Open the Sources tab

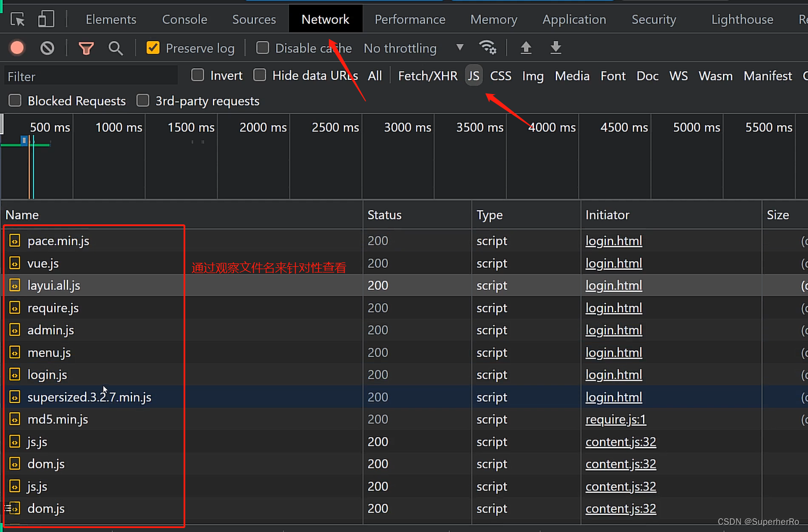click(x=254, y=19)
